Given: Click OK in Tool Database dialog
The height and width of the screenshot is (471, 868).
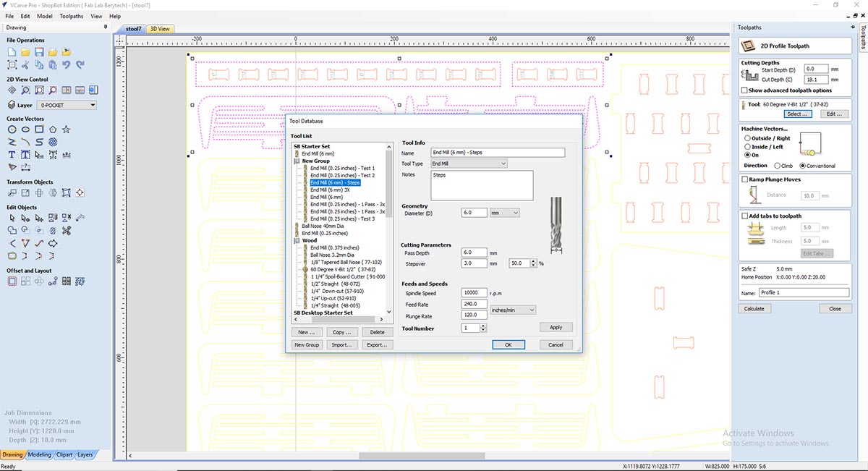Looking at the screenshot, I should tap(509, 345).
